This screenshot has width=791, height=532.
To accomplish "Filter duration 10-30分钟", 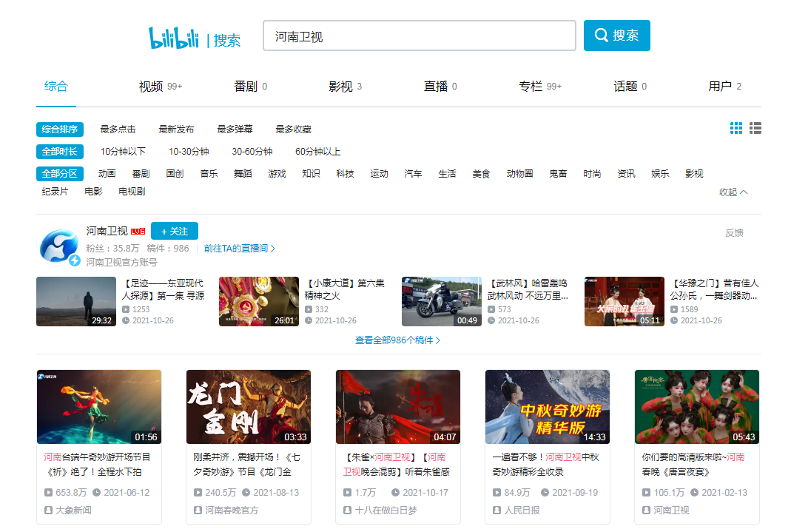I will click(x=189, y=151).
